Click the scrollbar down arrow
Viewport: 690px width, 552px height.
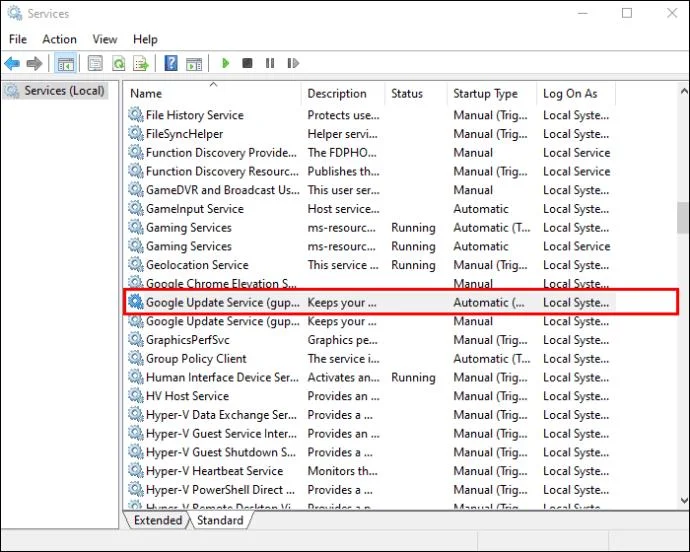point(684,500)
